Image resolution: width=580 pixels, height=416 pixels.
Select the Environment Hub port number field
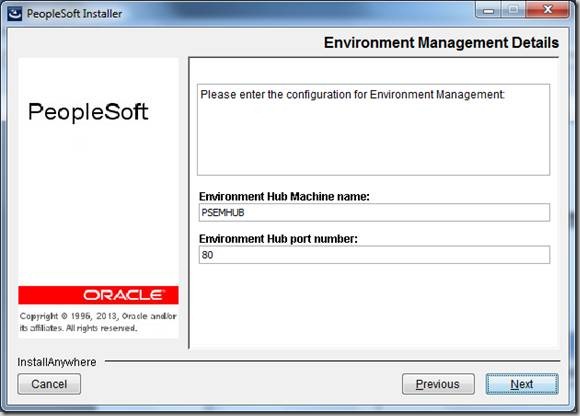(374, 255)
